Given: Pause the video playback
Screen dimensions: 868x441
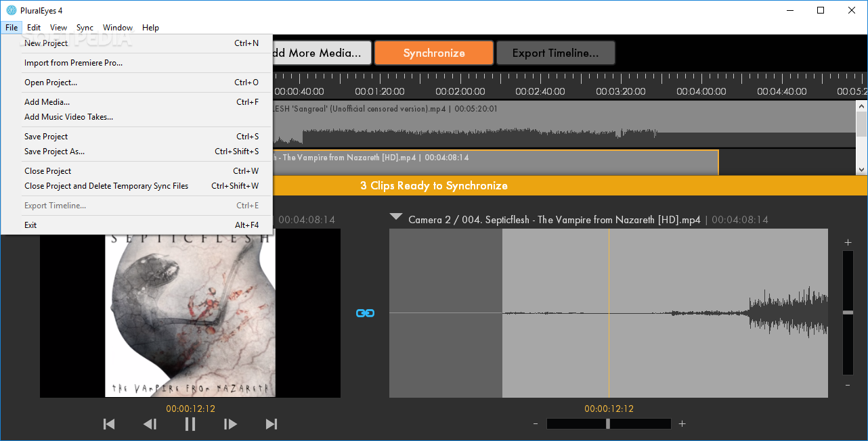Looking at the screenshot, I should click(190, 424).
